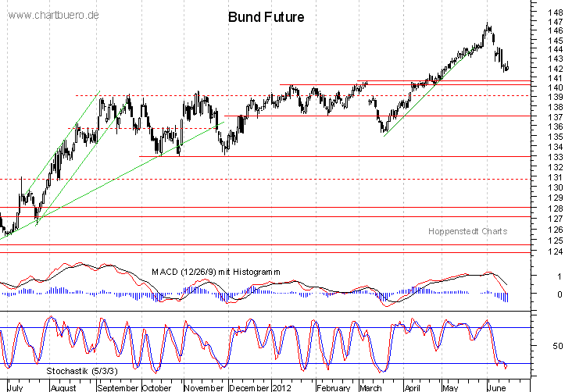Screen dimensions: 565x392
Task: Select price axis value "124"
Action: 555,251
